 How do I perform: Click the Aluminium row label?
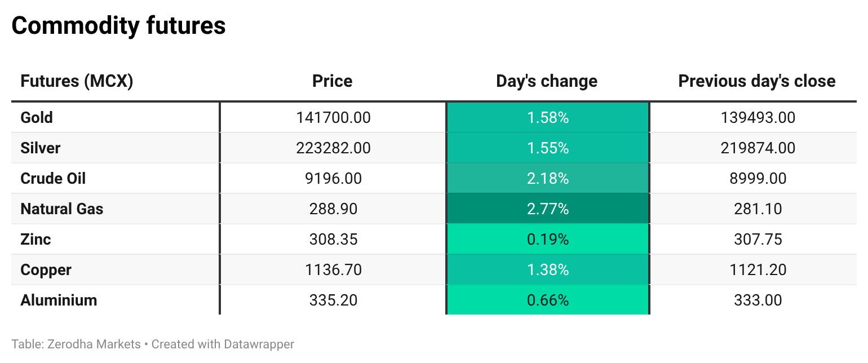pyautogui.click(x=59, y=300)
